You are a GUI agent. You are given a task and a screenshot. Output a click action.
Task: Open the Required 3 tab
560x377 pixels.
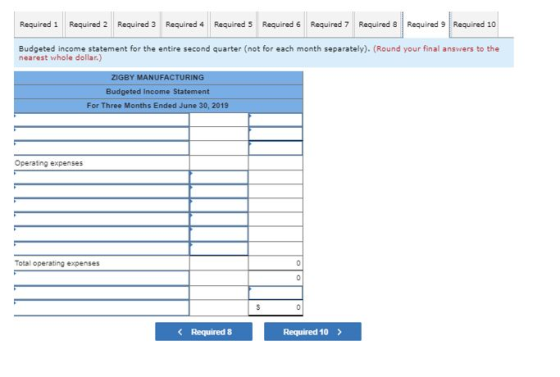pos(136,24)
